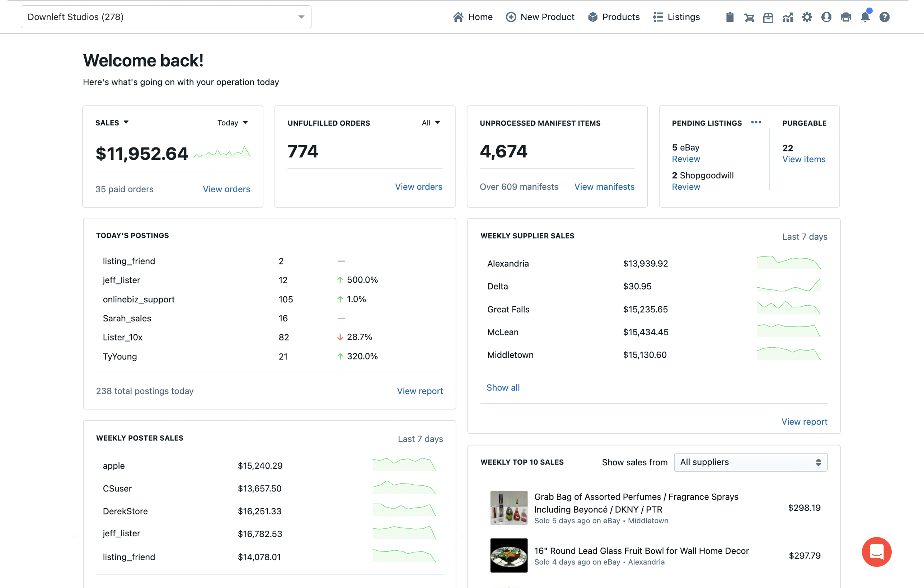Click the $11,952.64 sales total

tap(142, 154)
